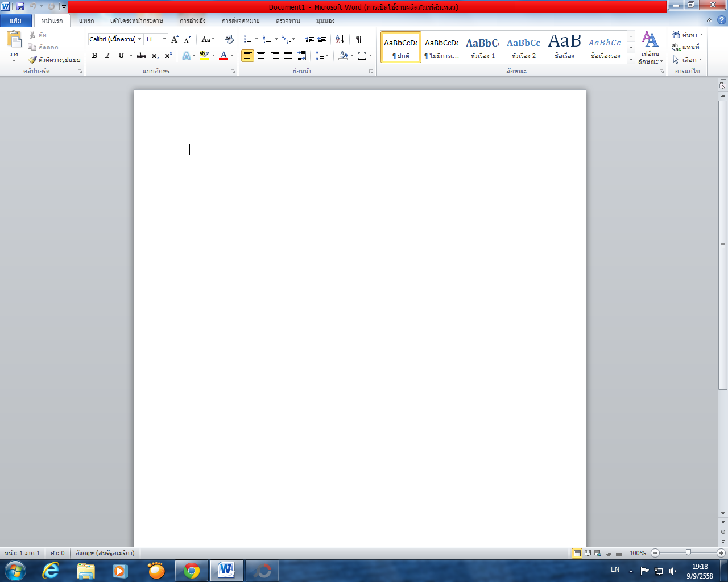The width and height of the screenshot is (728, 582).
Task: Grow font size with large A icon
Action: (x=175, y=39)
